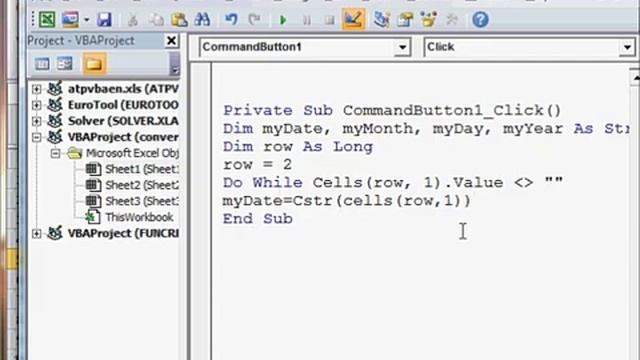Click the Redo arrow icon
Viewport: 640px width, 360px height.
click(x=254, y=20)
